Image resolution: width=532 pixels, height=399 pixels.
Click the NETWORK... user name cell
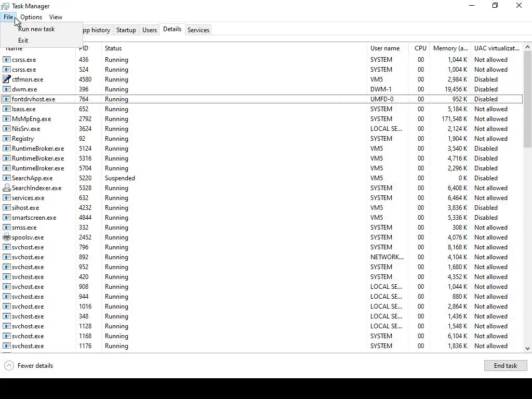[x=387, y=257]
